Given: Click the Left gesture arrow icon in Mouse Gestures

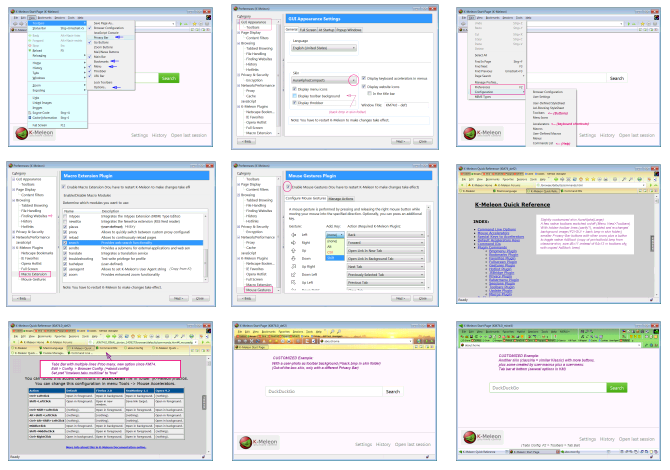Looking at the screenshot, I should pos(293,235).
